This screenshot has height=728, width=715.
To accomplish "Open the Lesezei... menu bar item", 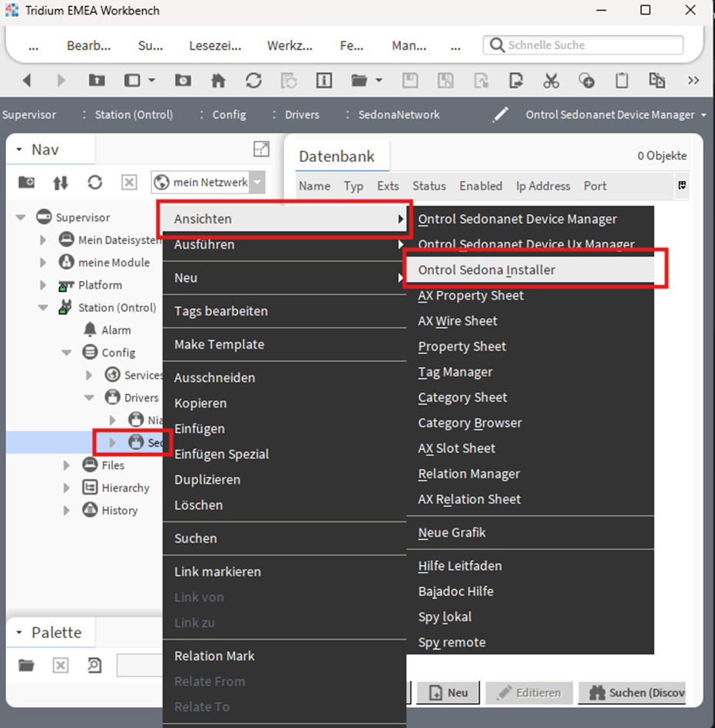I will (215, 45).
